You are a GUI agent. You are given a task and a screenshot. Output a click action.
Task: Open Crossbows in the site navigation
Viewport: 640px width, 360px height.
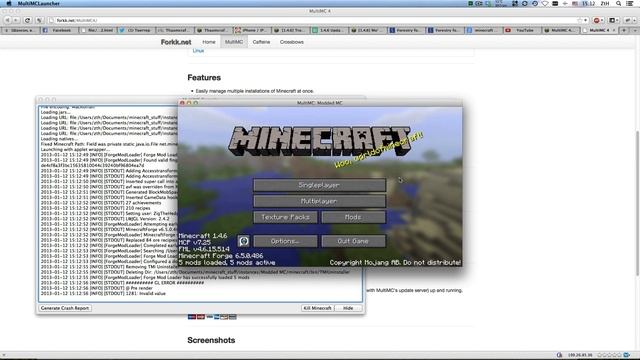[x=291, y=42]
